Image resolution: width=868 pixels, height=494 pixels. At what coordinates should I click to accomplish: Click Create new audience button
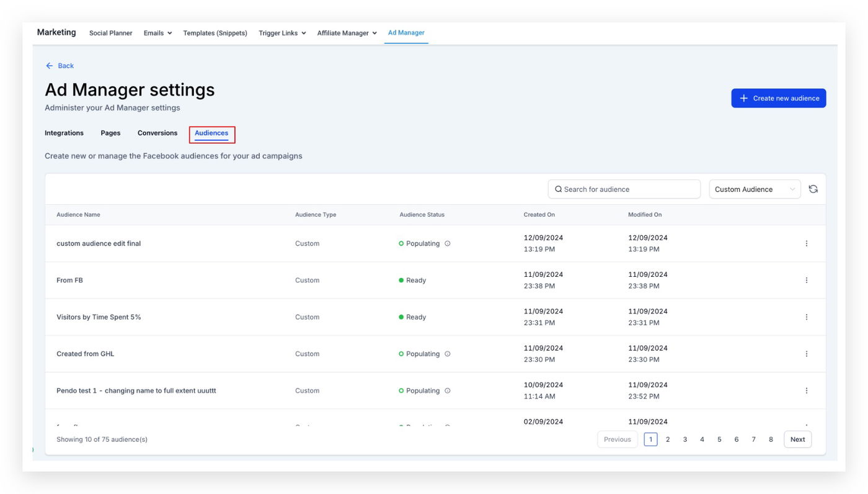pos(778,98)
